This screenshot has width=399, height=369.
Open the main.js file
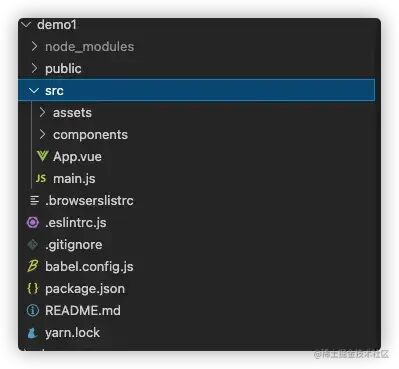[74, 179]
